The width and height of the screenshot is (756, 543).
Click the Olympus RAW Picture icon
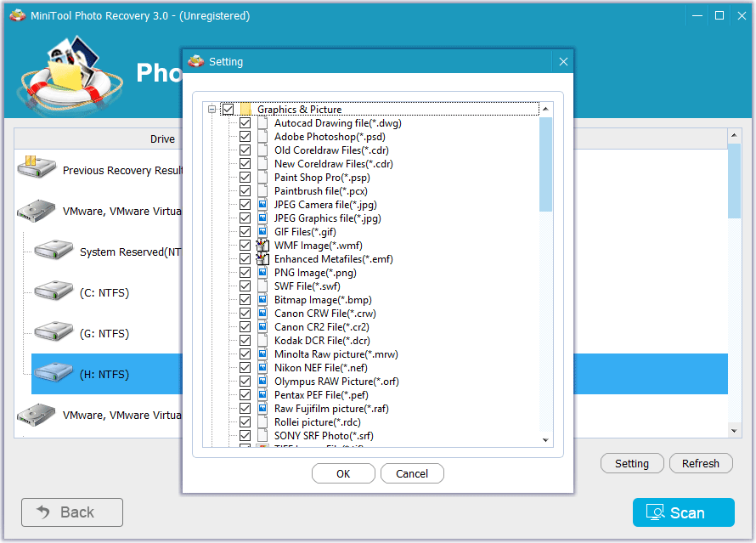point(262,382)
